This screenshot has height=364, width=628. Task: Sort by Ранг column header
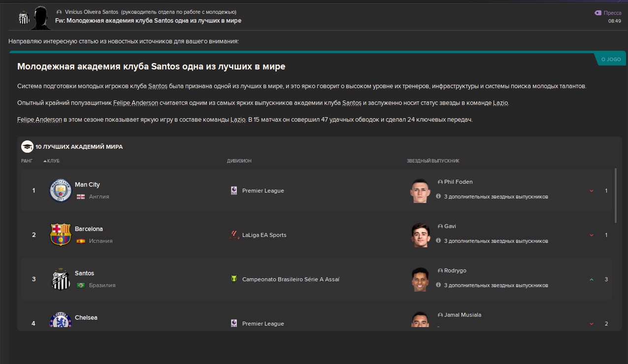coord(27,161)
